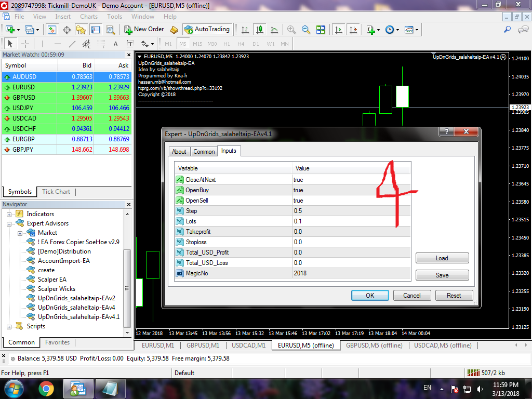Open the chat bubbles icon
The image size is (532, 399).
click(523, 30)
